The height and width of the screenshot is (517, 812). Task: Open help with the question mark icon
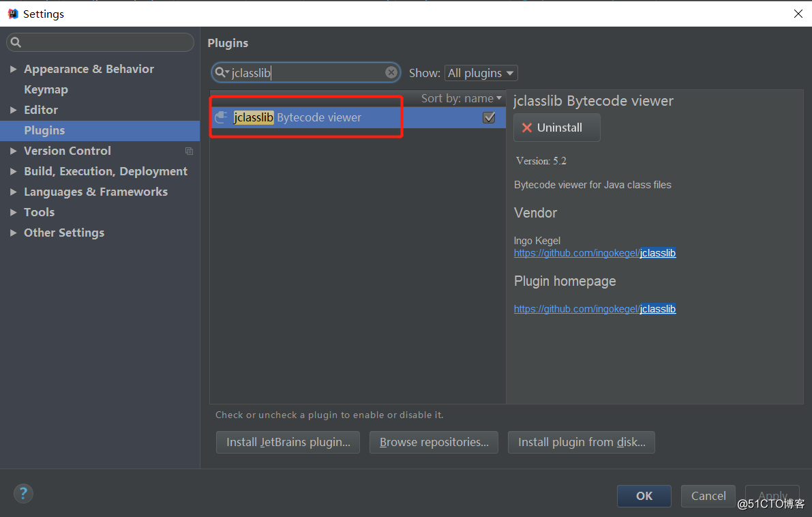(x=23, y=493)
